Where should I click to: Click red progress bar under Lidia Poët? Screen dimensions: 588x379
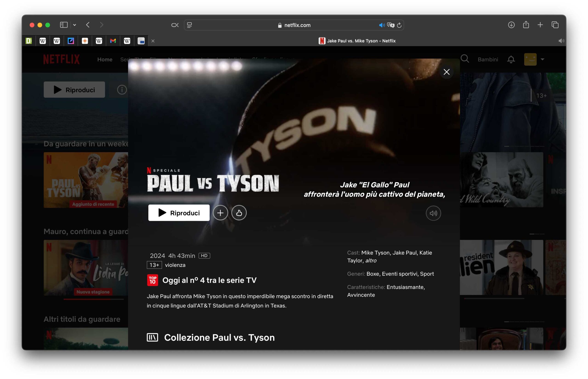point(87,299)
